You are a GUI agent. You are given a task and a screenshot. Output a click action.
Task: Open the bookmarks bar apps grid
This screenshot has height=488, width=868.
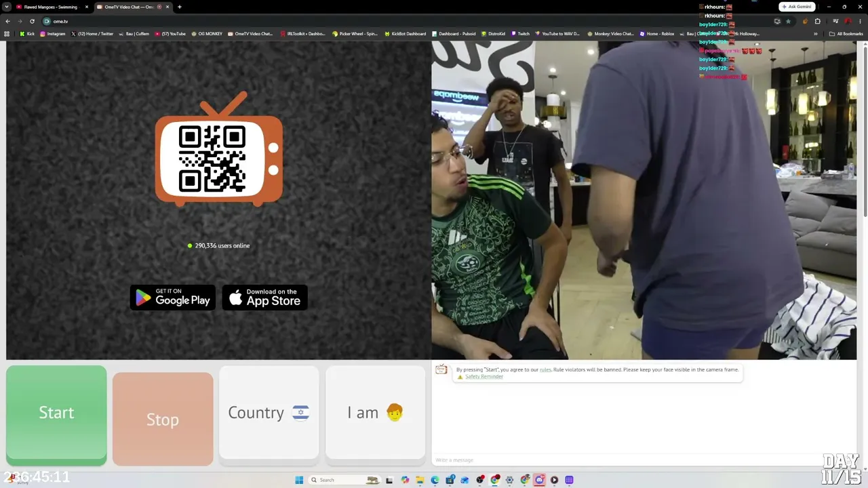[x=7, y=34]
